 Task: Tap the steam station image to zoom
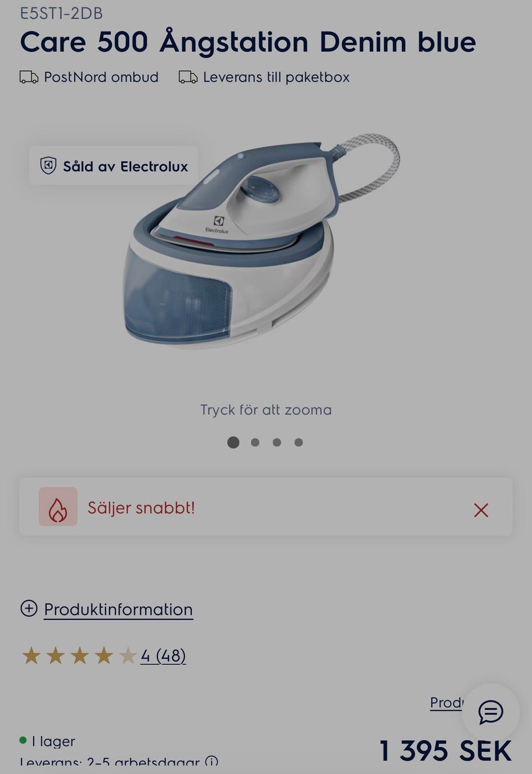coord(260,241)
